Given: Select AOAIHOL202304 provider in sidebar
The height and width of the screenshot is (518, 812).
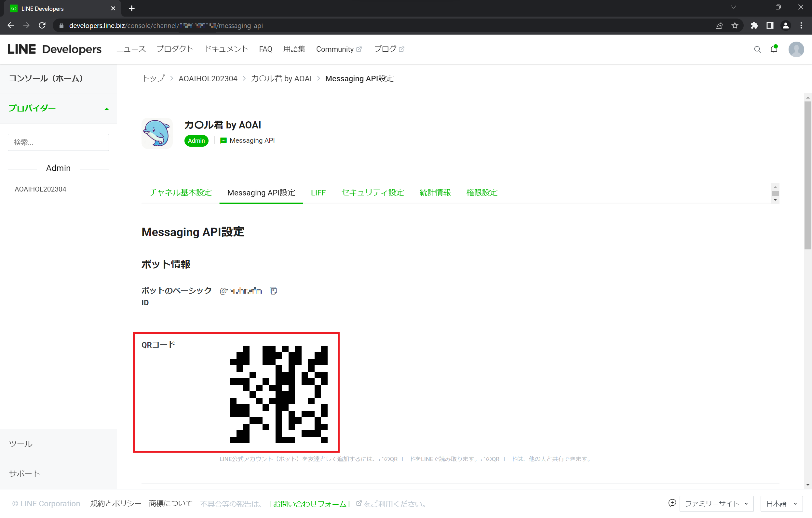Looking at the screenshot, I should pyautogui.click(x=40, y=189).
